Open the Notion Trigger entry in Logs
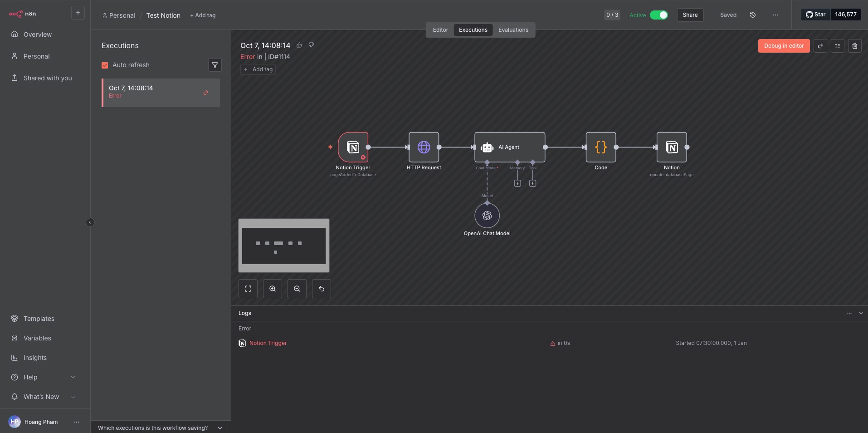This screenshot has width=868, height=433. point(268,343)
